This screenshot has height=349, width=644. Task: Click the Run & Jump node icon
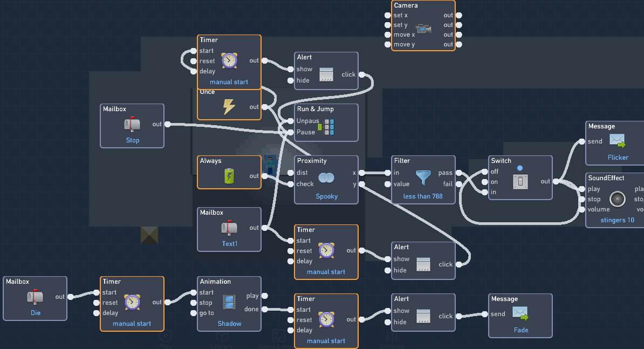pos(326,127)
